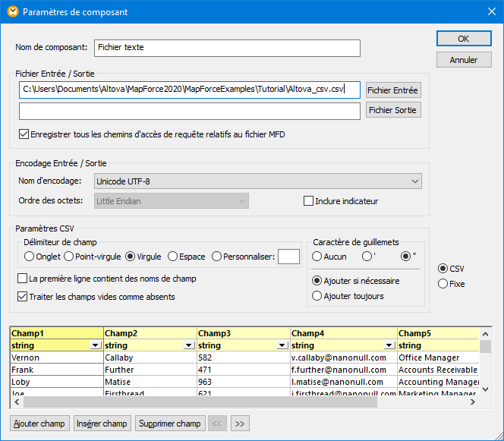Select the Fixe format radio button

click(443, 284)
